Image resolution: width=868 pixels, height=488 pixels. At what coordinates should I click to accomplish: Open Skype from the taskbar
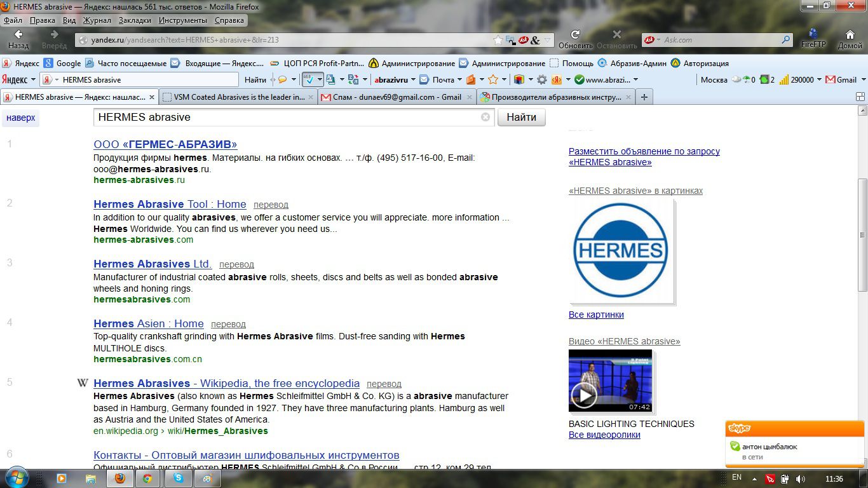[x=179, y=478]
